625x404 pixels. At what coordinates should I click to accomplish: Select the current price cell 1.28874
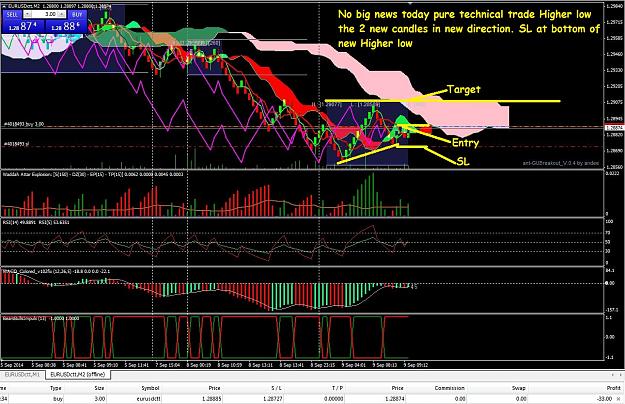[395, 398]
